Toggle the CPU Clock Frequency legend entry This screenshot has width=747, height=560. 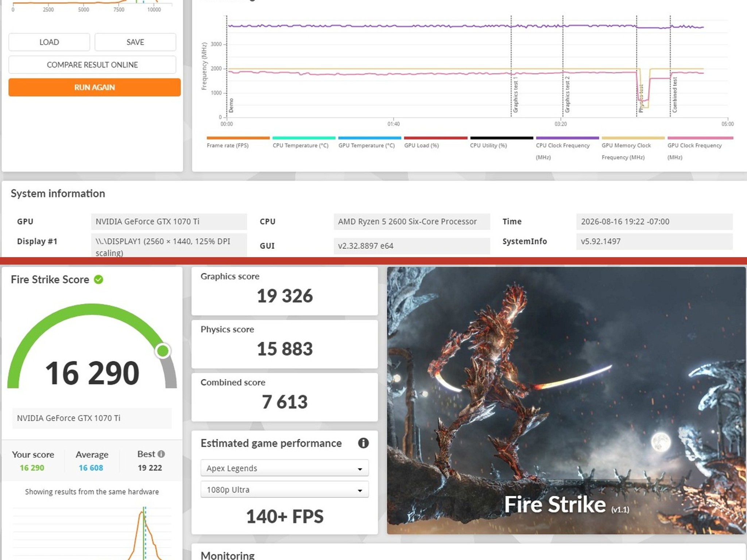pyautogui.click(x=567, y=149)
